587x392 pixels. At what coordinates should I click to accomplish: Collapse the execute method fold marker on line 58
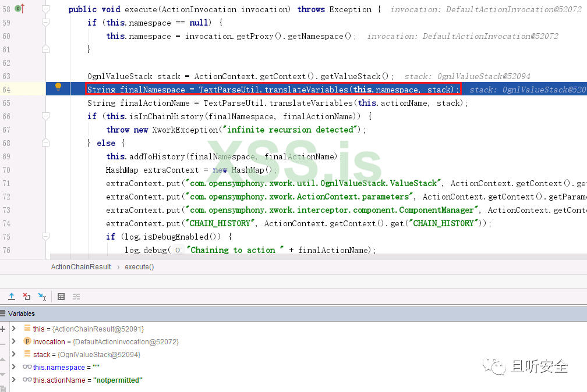click(x=45, y=9)
